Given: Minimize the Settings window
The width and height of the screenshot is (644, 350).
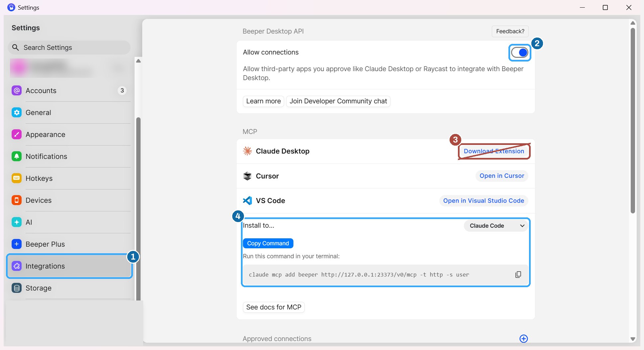Looking at the screenshot, I should click(x=582, y=7).
